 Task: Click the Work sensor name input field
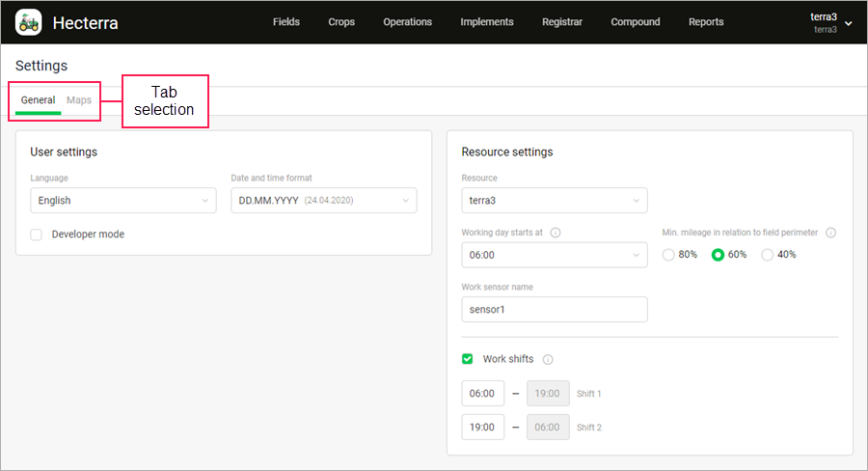point(555,309)
